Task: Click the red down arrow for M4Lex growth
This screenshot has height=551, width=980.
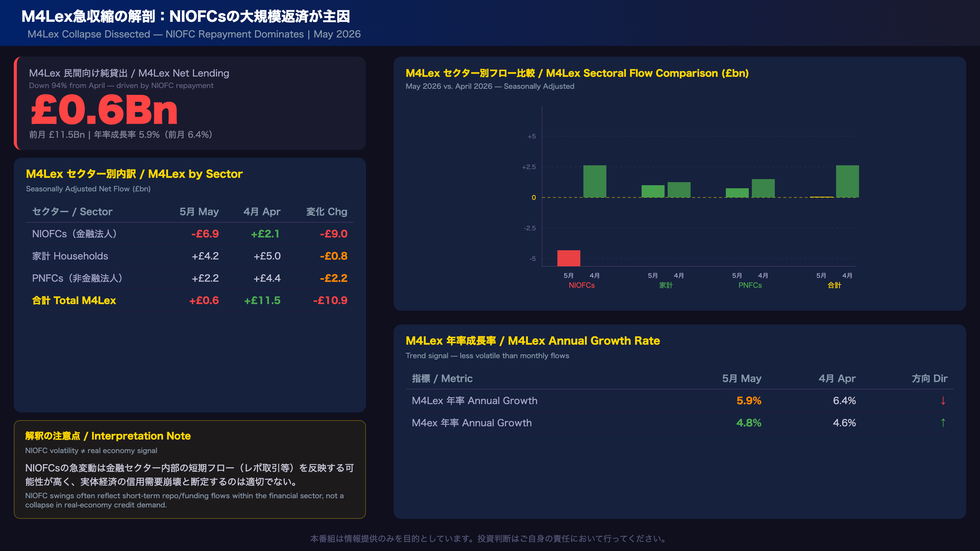Action: [943, 401]
